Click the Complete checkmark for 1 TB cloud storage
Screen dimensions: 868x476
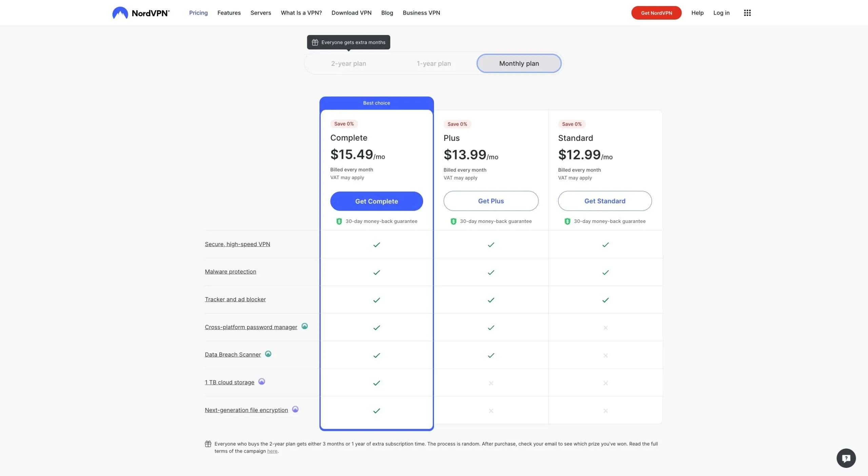377,383
